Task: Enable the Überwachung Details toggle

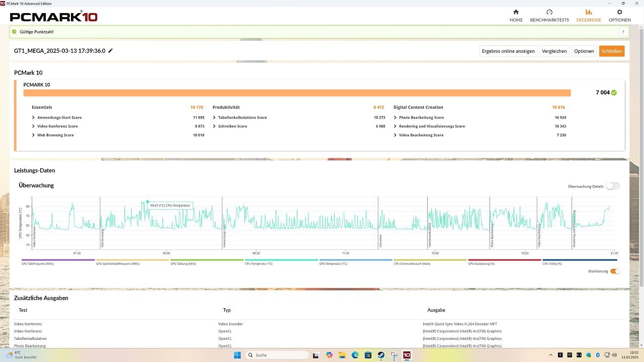Action: coord(612,186)
